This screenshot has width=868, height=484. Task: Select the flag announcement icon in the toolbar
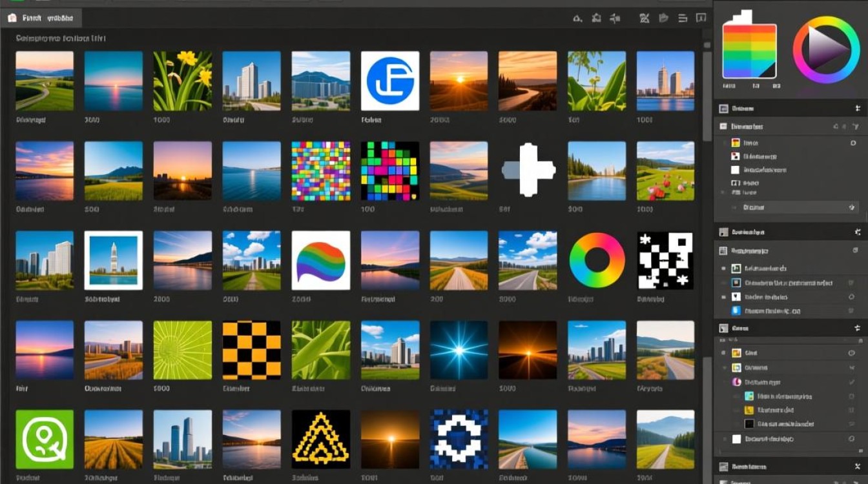point(615,19)
